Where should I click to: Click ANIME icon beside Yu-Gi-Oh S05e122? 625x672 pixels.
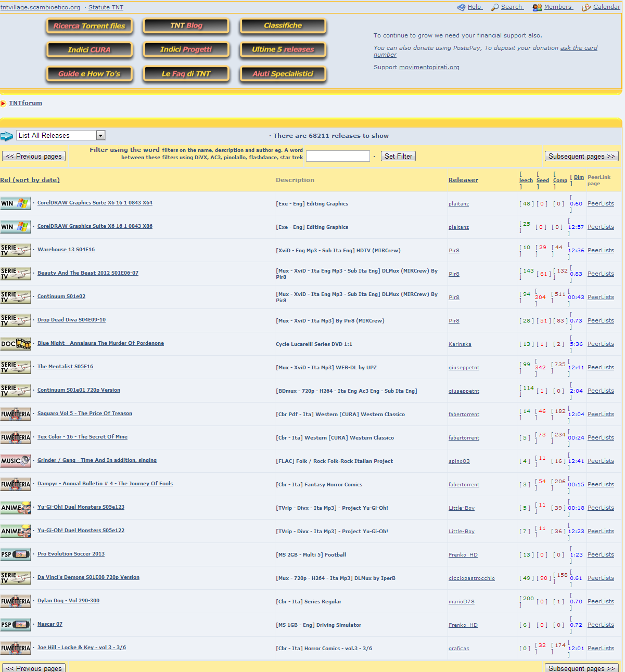click(16, 531)
